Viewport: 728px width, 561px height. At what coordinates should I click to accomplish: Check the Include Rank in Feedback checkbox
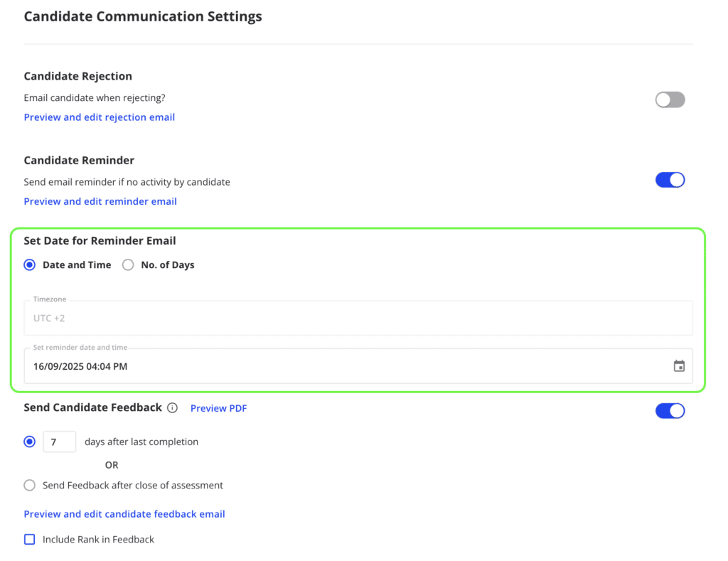(30, 540)
